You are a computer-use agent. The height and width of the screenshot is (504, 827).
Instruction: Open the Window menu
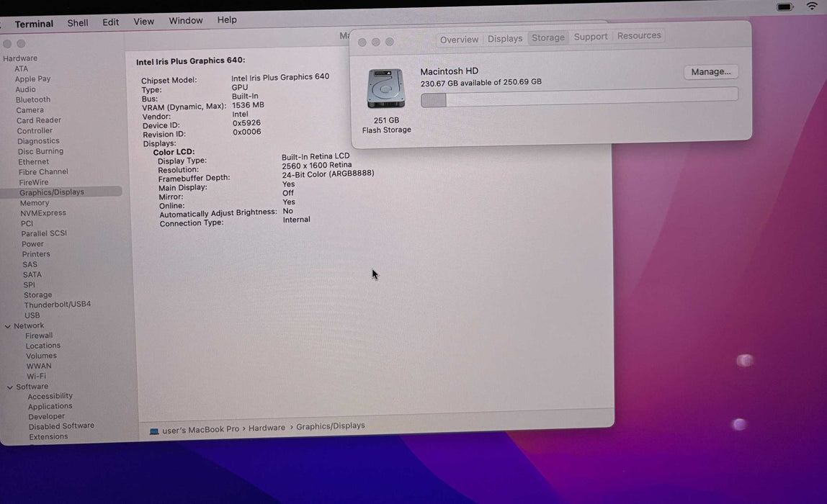(x=186, y=21)
